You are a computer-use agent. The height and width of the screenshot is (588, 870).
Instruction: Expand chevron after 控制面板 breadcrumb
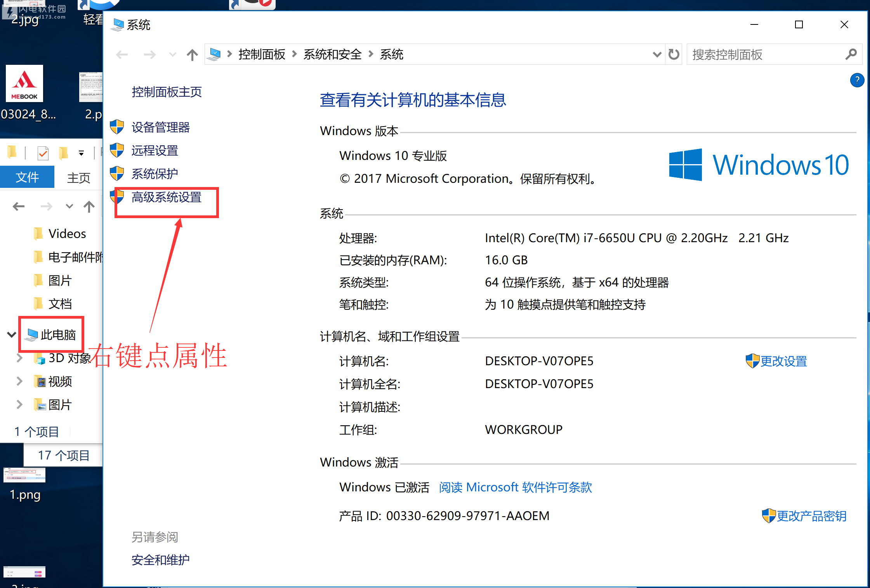[x=294, y=54]
